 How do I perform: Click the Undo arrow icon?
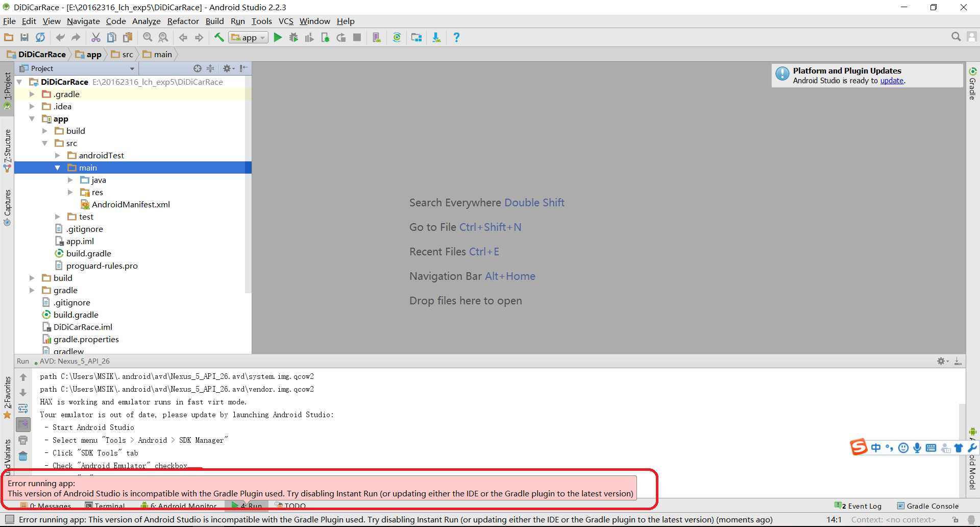60,37
